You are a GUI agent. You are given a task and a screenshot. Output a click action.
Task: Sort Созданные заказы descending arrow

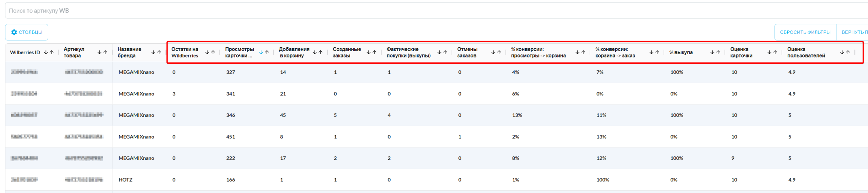(x=369, y=52)
